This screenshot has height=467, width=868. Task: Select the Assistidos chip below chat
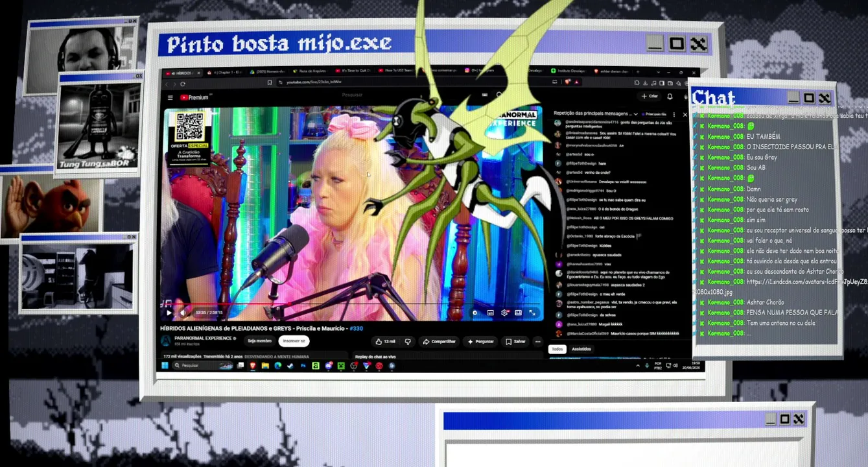pos(581,349)
